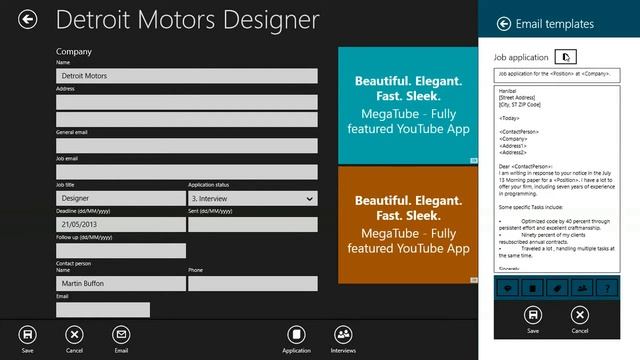Click Save icon in main bottom app bar

(x=27, y=335)
